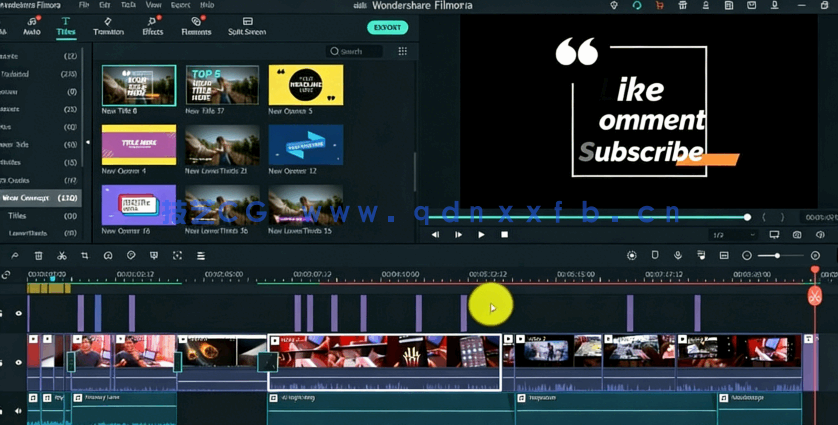Stop the preview playback
Screen dimensions: 838x425
coord(504,235)
